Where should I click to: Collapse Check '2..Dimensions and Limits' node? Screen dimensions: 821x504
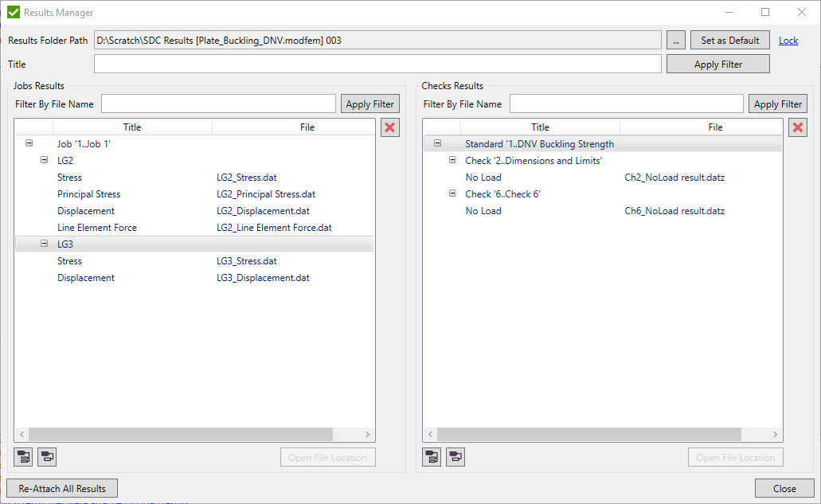point(452,161)
